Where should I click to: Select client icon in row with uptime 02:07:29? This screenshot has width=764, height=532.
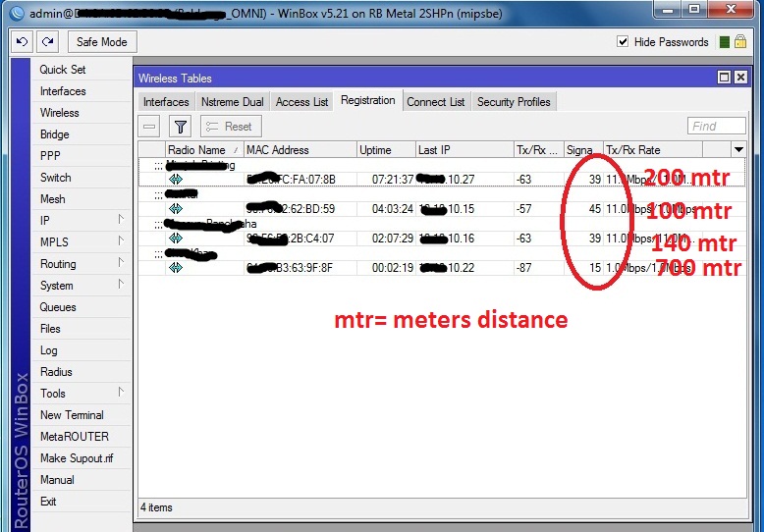(x=176, y=239)
